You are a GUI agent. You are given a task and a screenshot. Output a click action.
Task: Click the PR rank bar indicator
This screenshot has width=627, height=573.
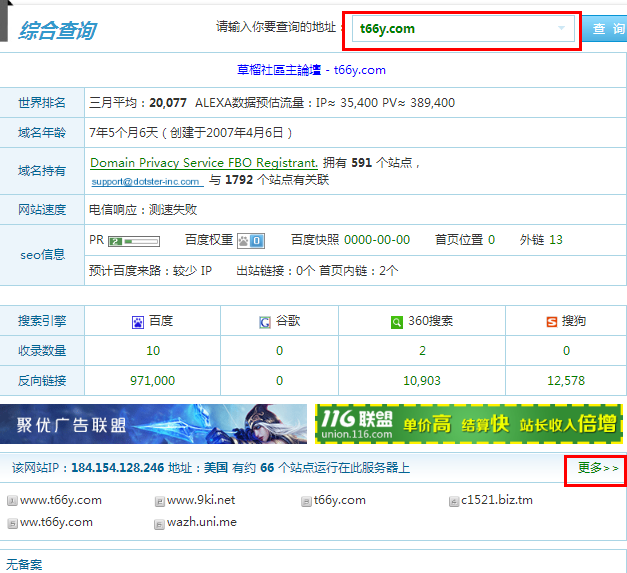134,241
